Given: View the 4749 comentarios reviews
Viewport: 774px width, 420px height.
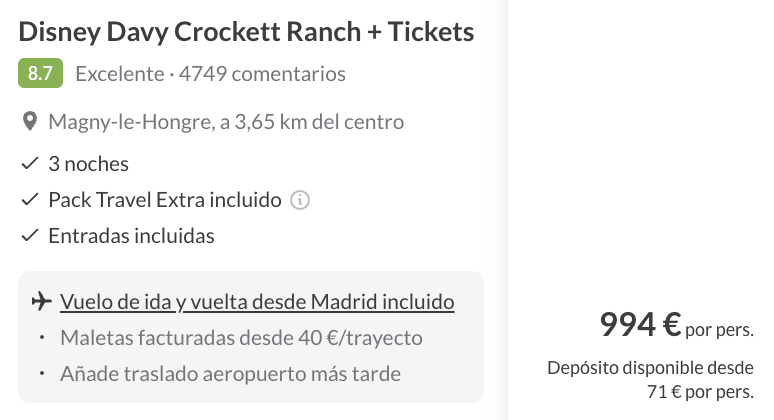Looking at the screenshot, I should tap(262, 73).
